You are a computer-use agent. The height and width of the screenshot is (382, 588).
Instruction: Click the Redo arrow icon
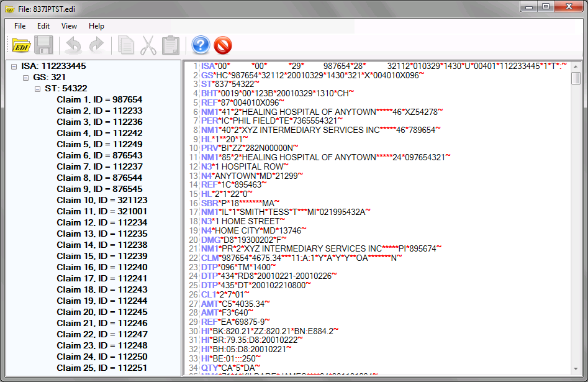pos(96,45)
